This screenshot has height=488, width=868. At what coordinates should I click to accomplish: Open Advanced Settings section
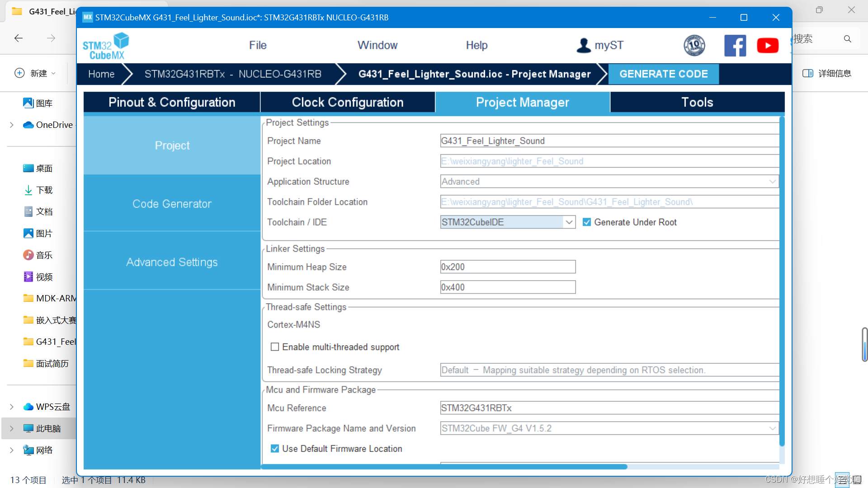coord(172,262)
